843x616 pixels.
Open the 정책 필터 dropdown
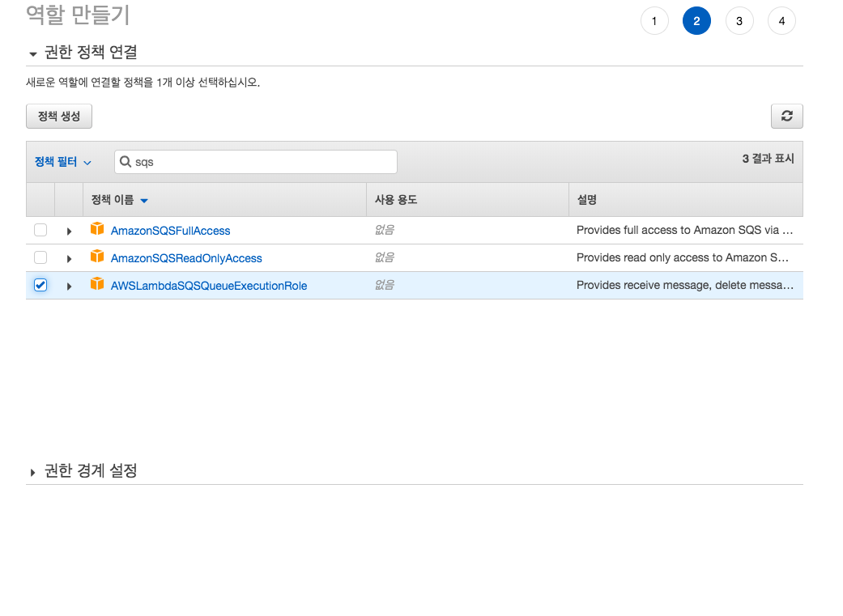click(63, 162)
